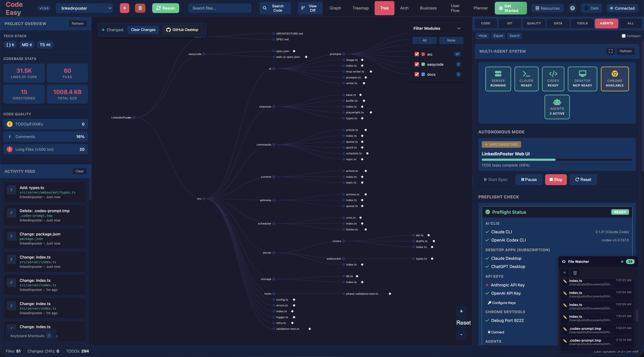Click the trash delete-project icon
The image size is (644, 357).
tap(140, 8)
